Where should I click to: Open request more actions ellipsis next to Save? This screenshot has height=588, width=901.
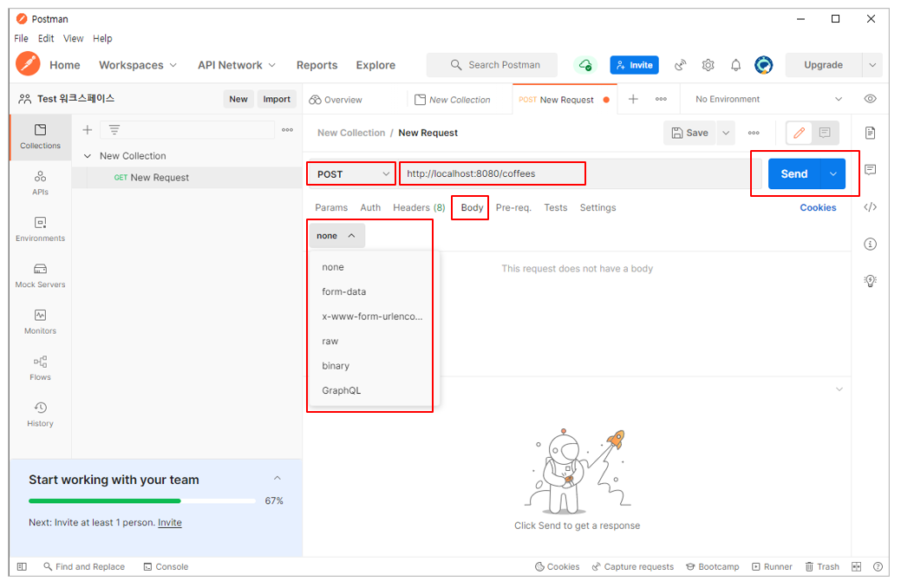click(754, 133)
